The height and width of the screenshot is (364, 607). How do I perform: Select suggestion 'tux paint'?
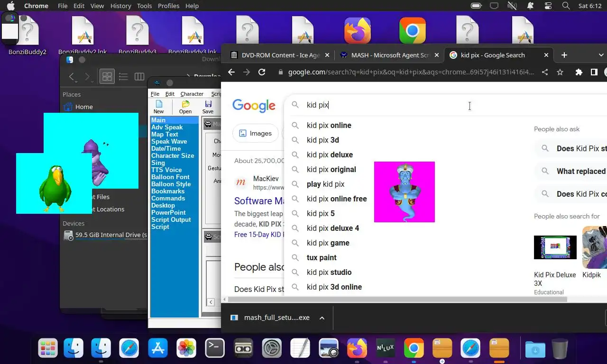(x=322, y=257)
